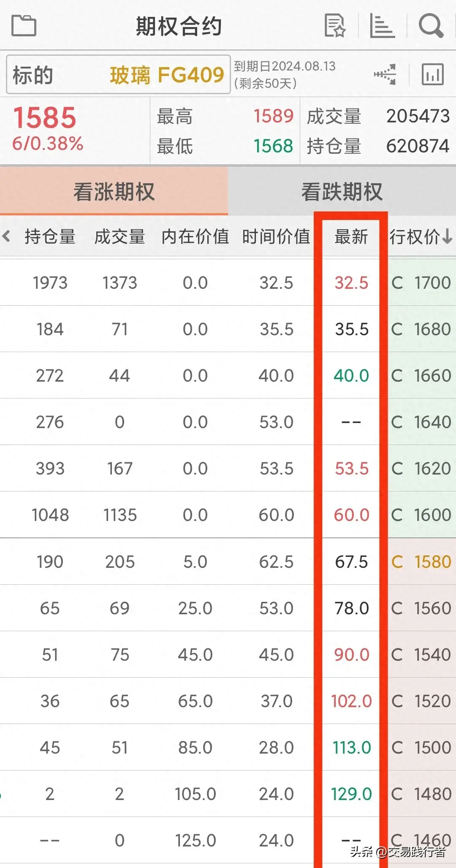
Task: Tap latest price 129.0
Action: 351,794
